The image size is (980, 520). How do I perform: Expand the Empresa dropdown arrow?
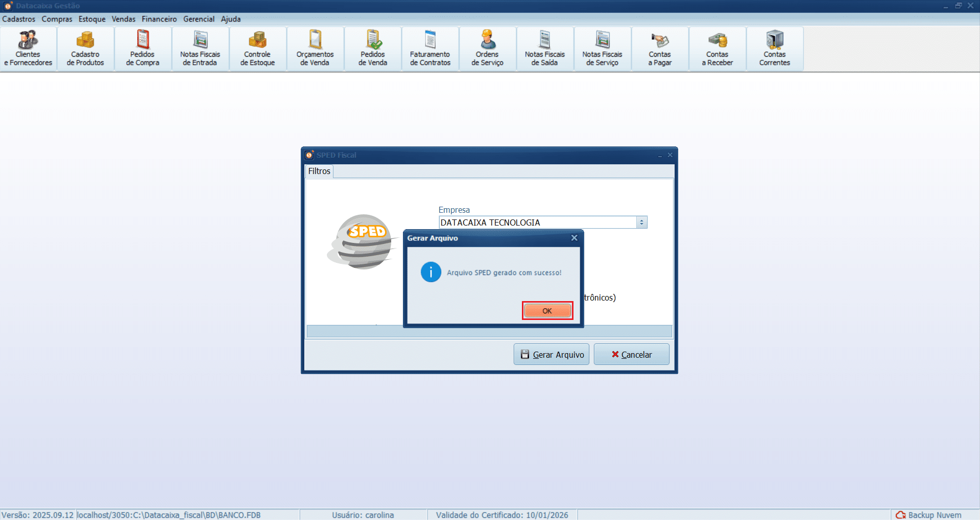tap(641, 222)
